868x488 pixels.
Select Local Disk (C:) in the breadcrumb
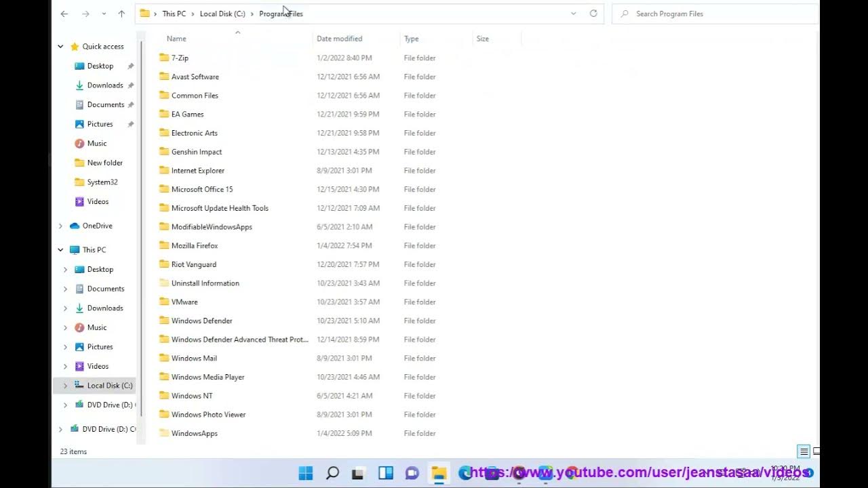point(222,14)
